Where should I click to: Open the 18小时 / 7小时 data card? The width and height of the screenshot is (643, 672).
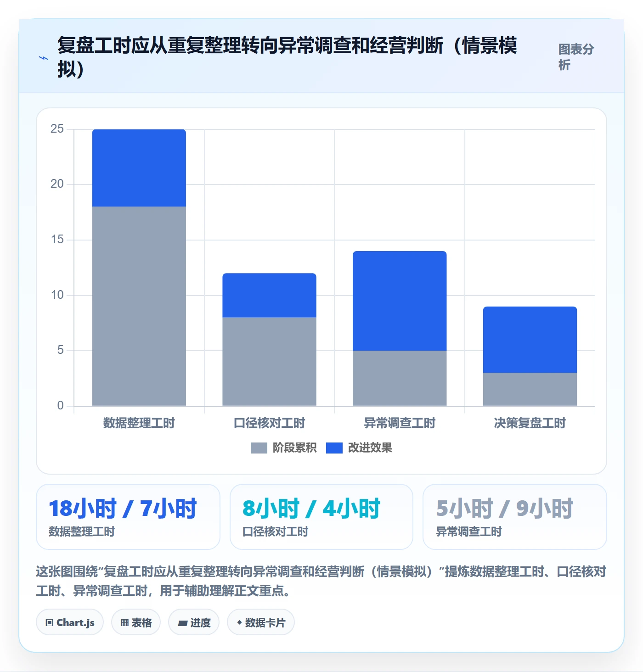128,517
